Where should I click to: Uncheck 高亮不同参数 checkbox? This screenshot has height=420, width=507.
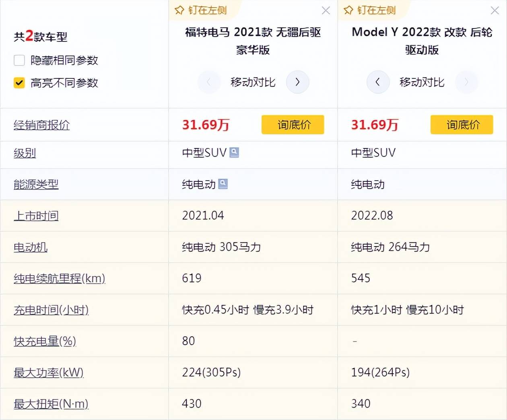(19, 83)
